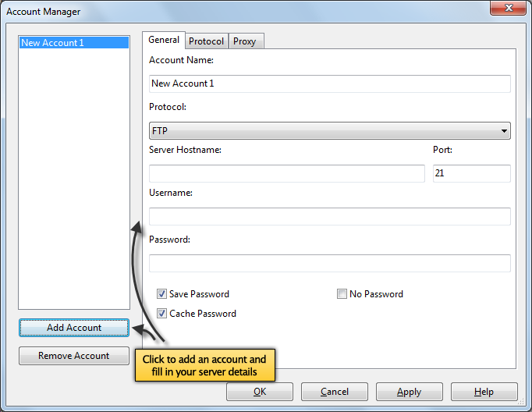Screen dimensions: 532x412
Task: Confirm with the OK button
Action: [x=260, y=392]
